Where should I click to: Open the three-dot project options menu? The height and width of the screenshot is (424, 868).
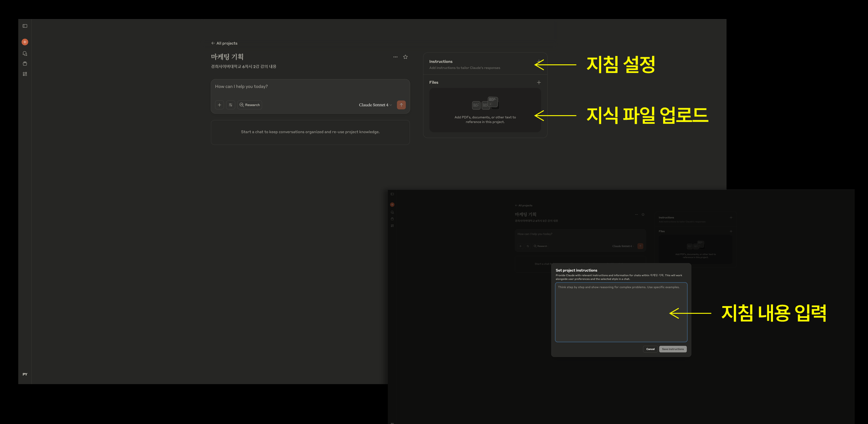click(x=395, y=57)
